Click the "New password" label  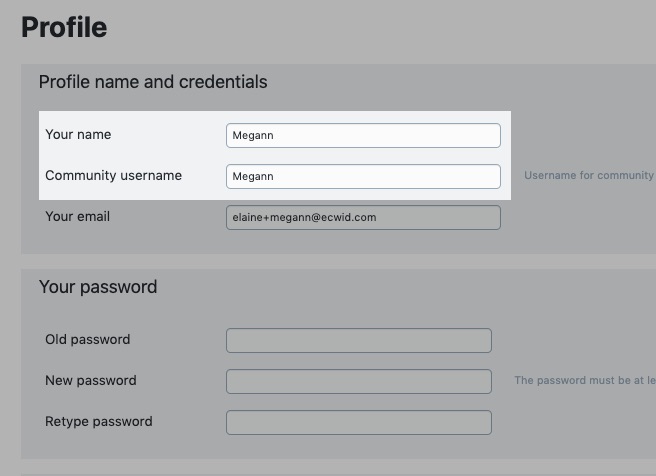click(x=91, y=380)
